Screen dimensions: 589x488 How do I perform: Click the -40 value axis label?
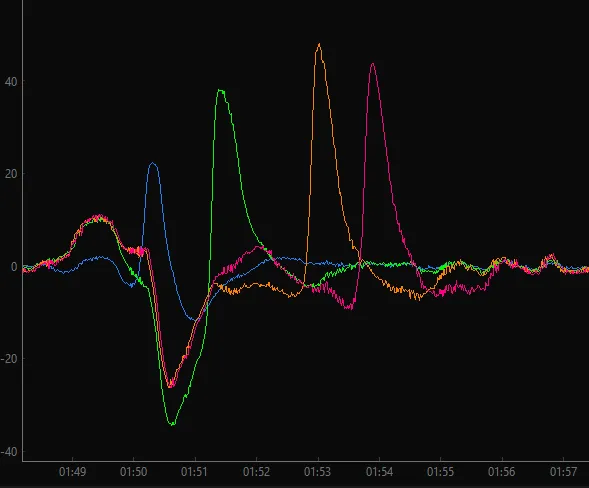pyautogui.click(x=9, y=452)
